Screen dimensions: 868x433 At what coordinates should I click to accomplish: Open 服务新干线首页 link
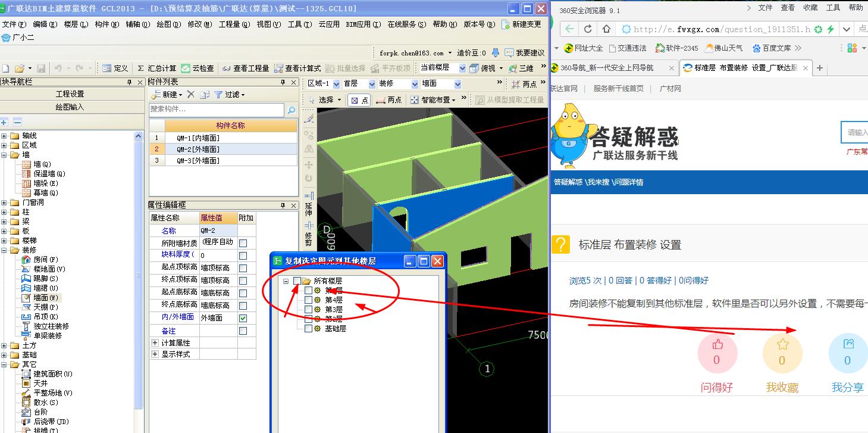pyautogui.click(x=618, y=88)
